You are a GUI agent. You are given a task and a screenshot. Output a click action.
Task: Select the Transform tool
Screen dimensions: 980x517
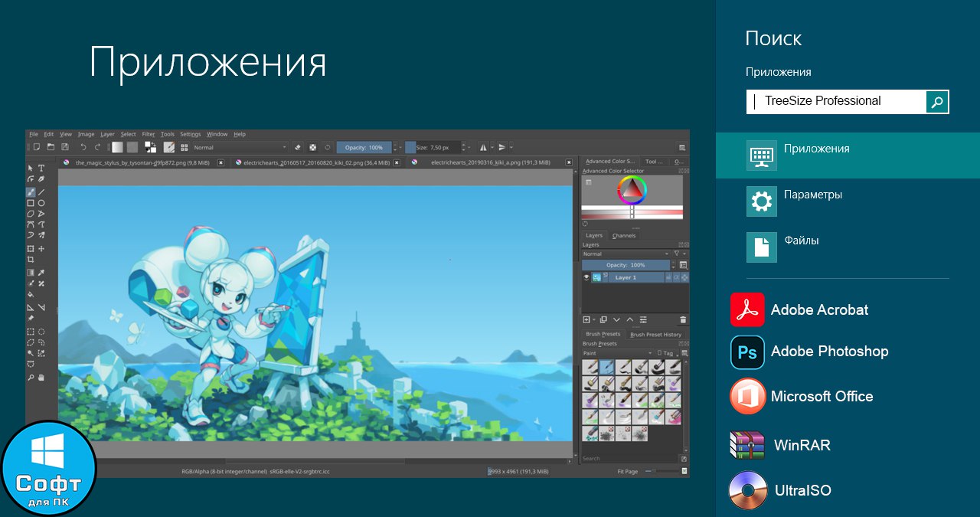[31, 249]
